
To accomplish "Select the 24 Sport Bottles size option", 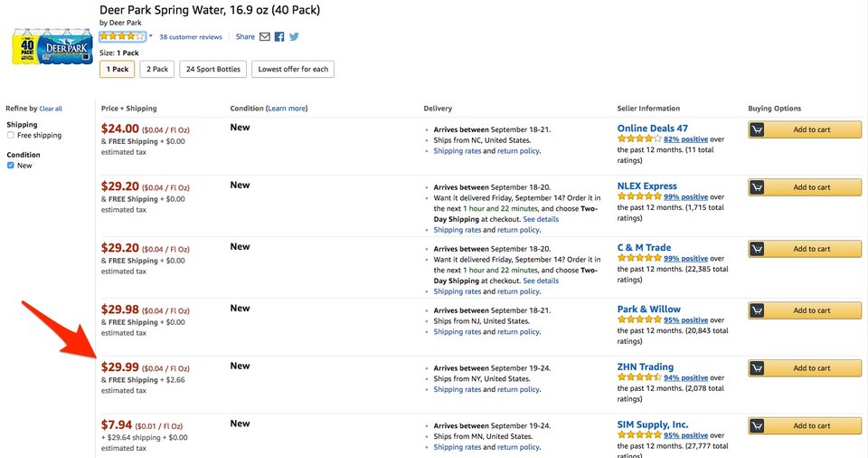I will [213, 70].
